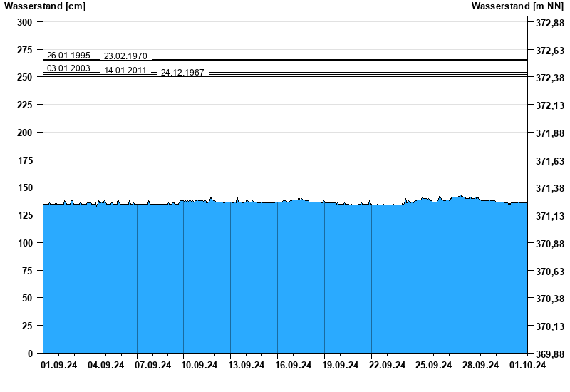Click the 225 cm axis value
The height and width of the screenshot is (392, 570).
tap(25, 105)
